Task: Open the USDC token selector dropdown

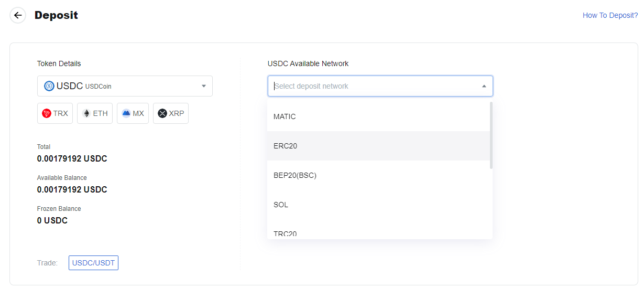Action: tap(125, 86)
